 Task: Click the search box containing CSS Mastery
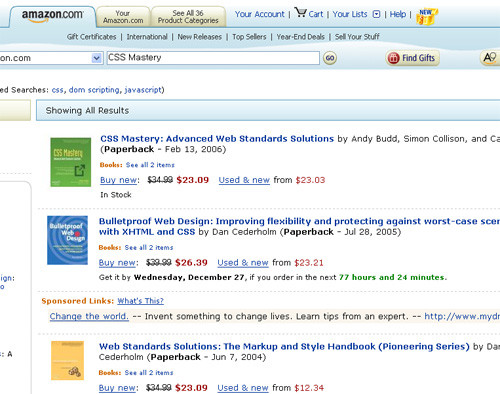pos(213,58)
